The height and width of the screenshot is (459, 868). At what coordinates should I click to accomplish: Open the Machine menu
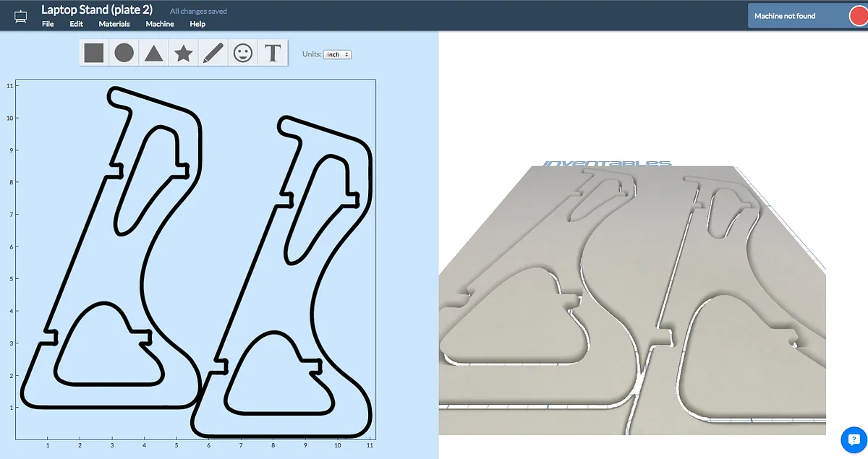(x=159, y=24)
